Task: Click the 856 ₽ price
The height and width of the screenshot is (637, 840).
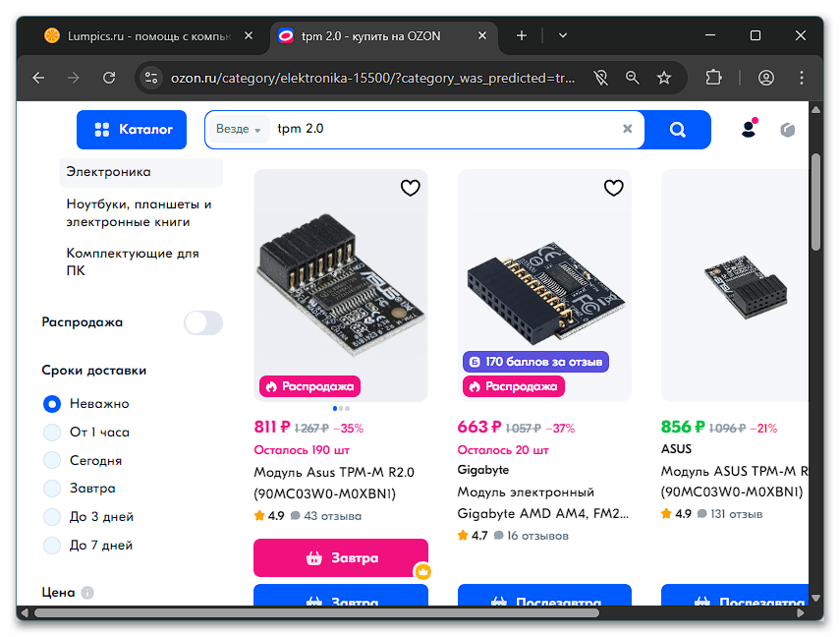Action: (x=683, y=428)
